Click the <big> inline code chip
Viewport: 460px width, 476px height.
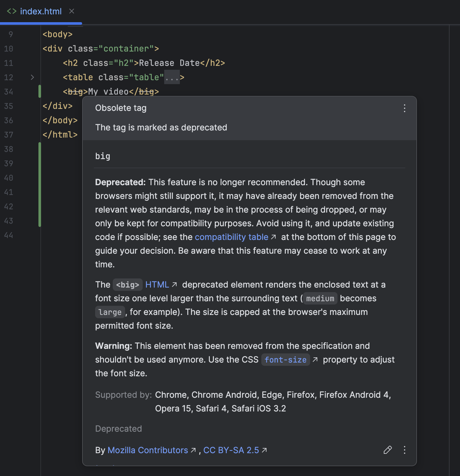pos(128,285)
